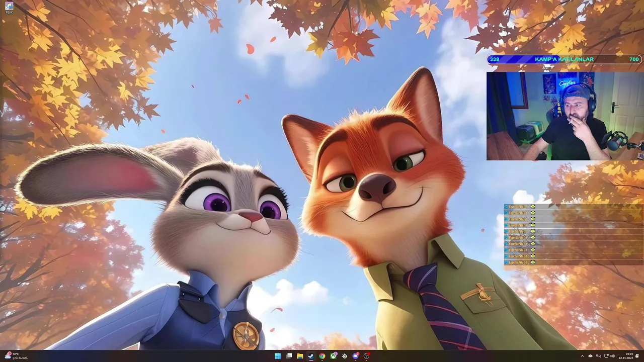Open the PEAK desktop shortcut

[x=9, y=8]
